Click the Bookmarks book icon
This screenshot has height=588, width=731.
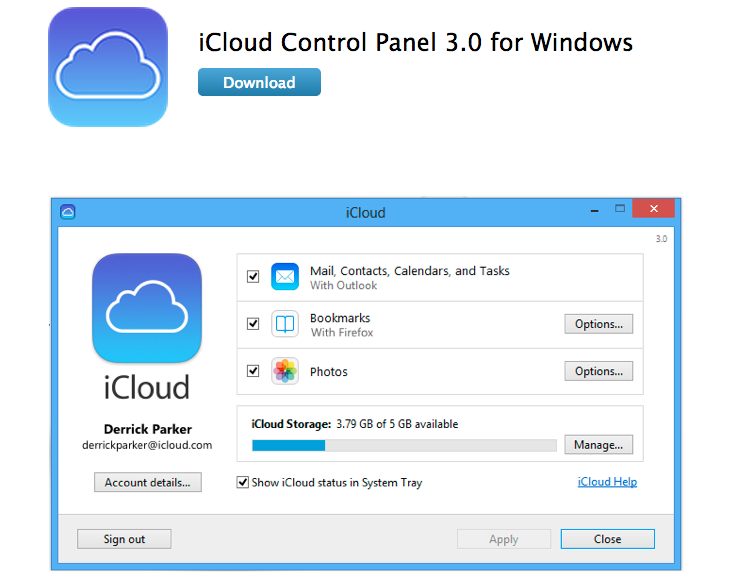click(285, 324)
